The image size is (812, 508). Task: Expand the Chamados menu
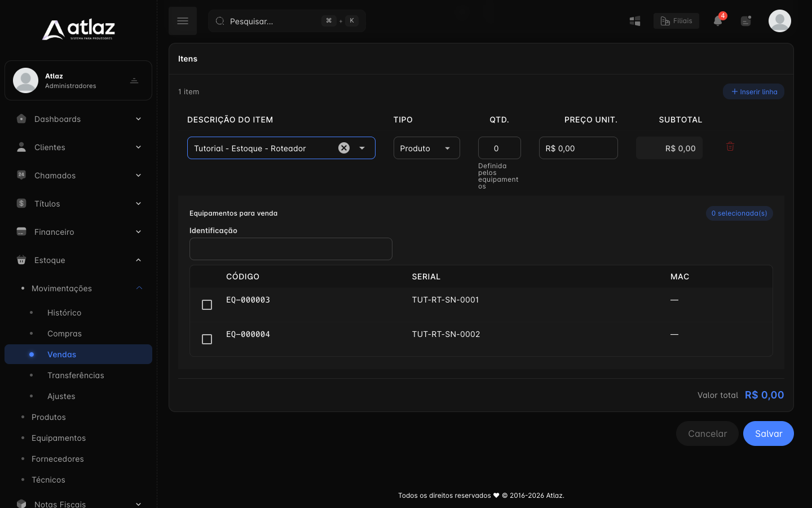click(138, 175)
